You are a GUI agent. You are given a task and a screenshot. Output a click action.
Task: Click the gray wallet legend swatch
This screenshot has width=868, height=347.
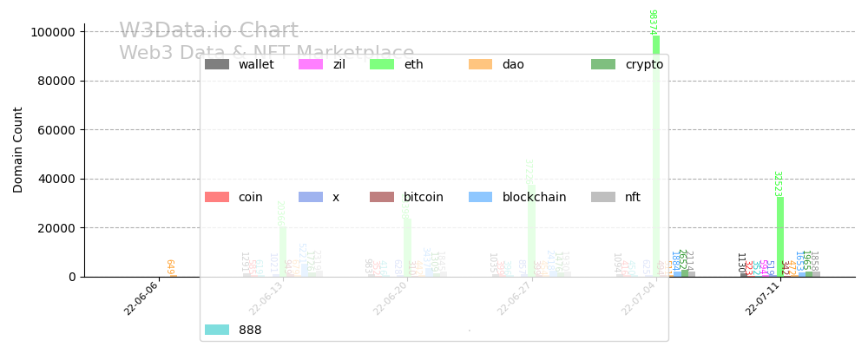[217, 64]
